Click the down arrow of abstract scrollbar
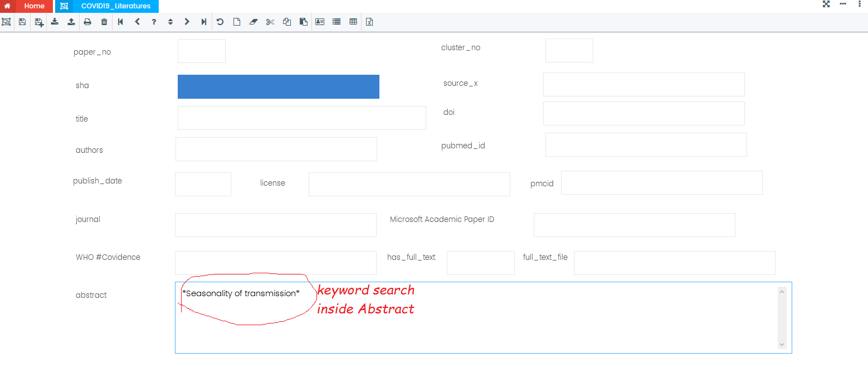 [782, 345]
